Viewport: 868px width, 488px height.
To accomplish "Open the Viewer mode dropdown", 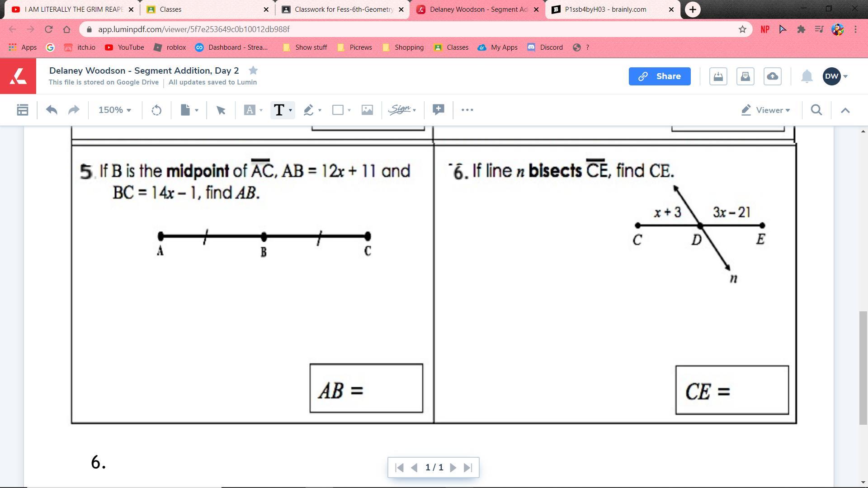I will click(x=766, y=110).
